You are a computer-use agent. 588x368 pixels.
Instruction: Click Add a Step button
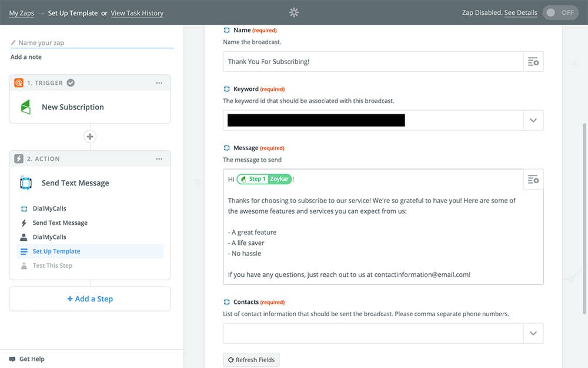pyautogui.click(x=90, y=299)
